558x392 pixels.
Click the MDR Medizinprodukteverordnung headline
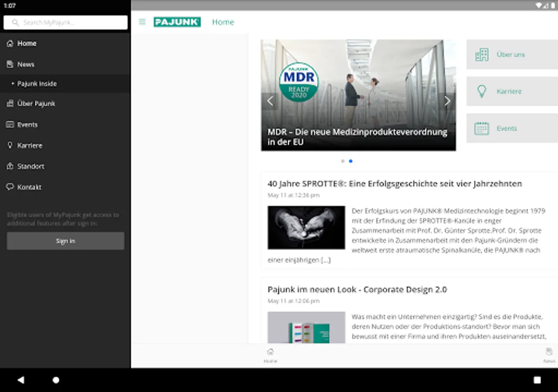click(x=357, y=137)
